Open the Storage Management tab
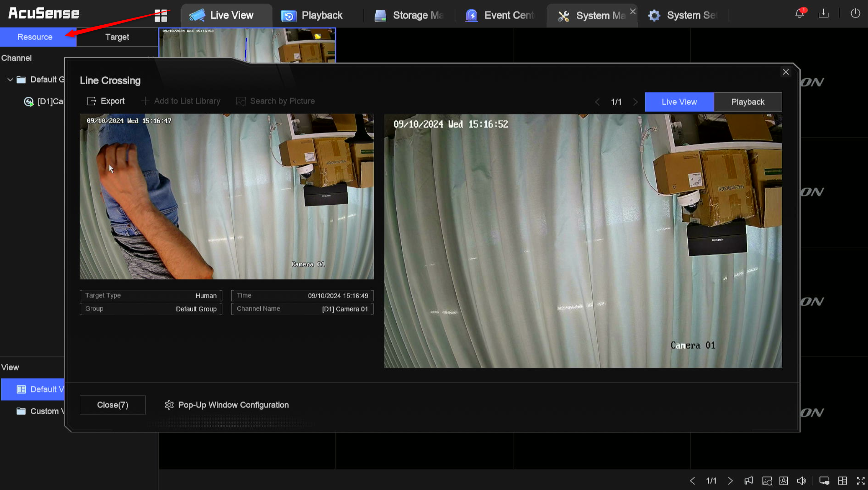868x490 pixels. click(409, 15)
